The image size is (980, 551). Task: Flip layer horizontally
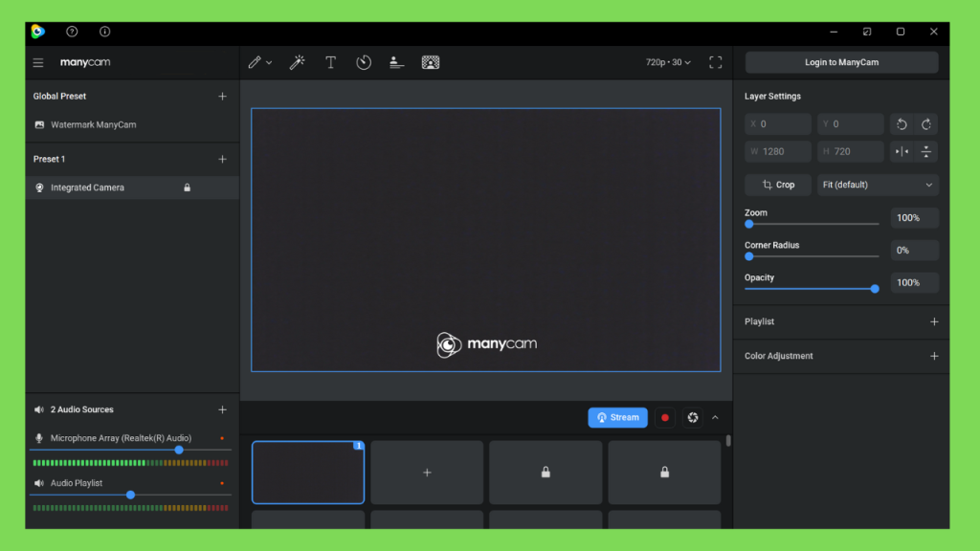click(x=902, y=152)
